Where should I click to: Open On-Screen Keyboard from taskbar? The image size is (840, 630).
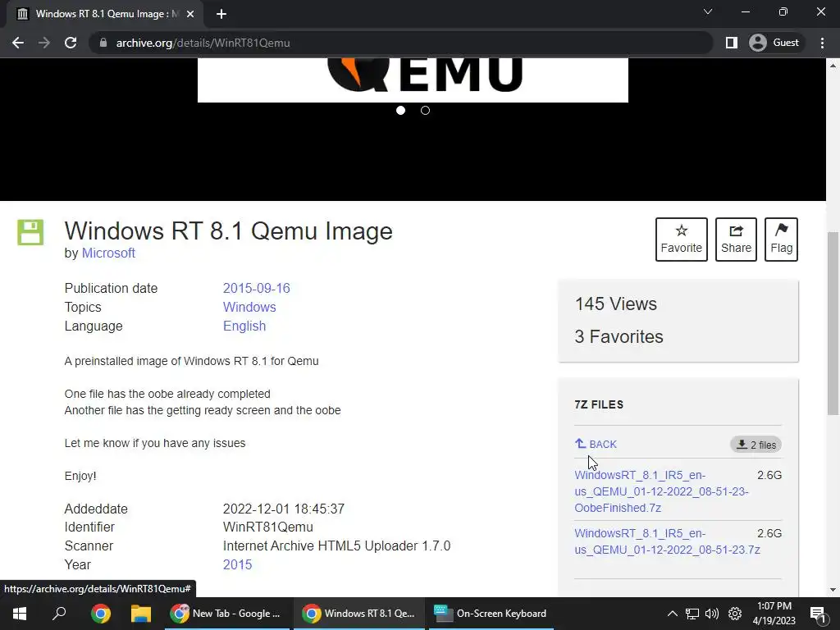[491, 614]
